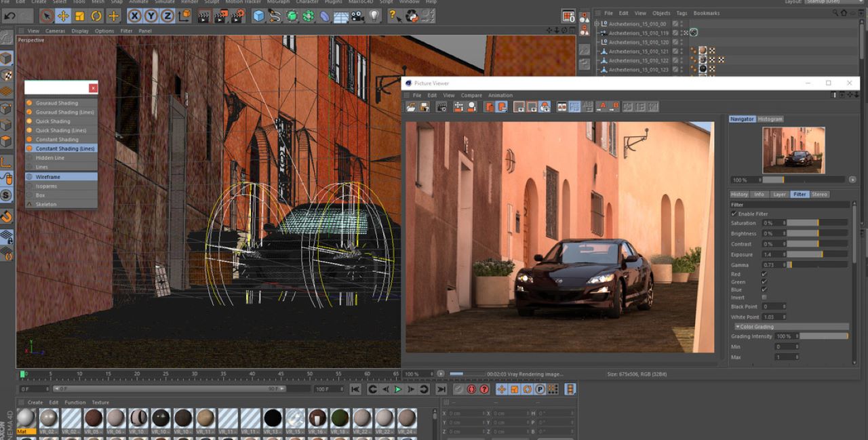
Task: Switch to History tab
Action: point(739,195)
